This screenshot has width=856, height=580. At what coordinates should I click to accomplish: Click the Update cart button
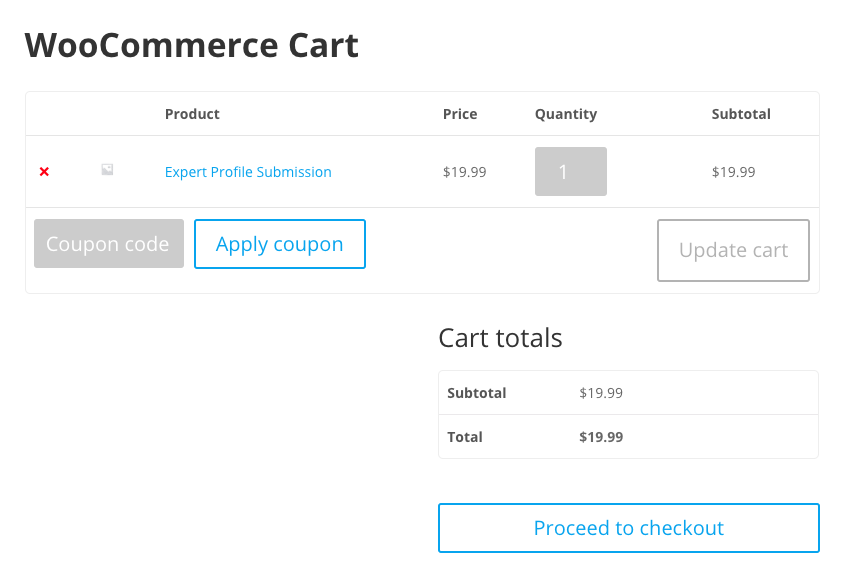coord(733,251)
